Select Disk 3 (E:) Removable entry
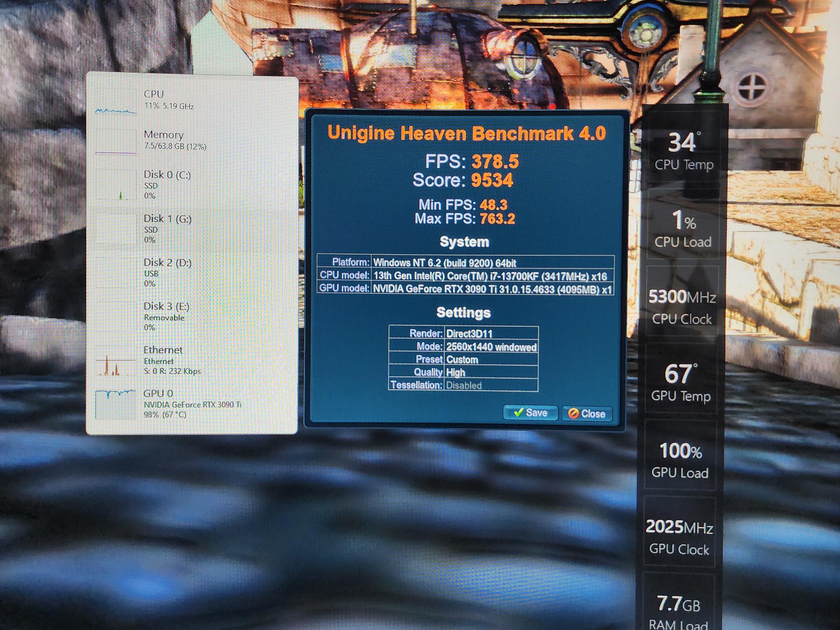 (167, 316)
